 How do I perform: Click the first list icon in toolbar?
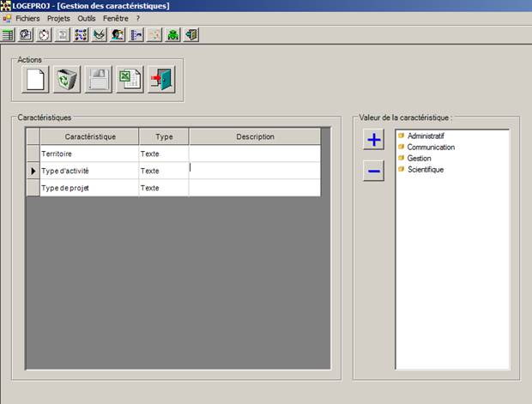(x=8, y=35)
